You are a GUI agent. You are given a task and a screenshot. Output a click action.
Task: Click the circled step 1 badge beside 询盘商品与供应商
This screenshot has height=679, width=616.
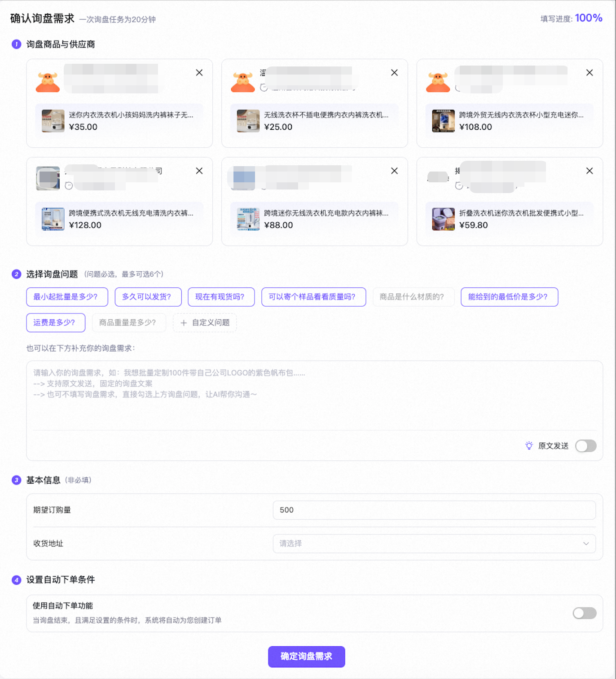tap(16, 44)
